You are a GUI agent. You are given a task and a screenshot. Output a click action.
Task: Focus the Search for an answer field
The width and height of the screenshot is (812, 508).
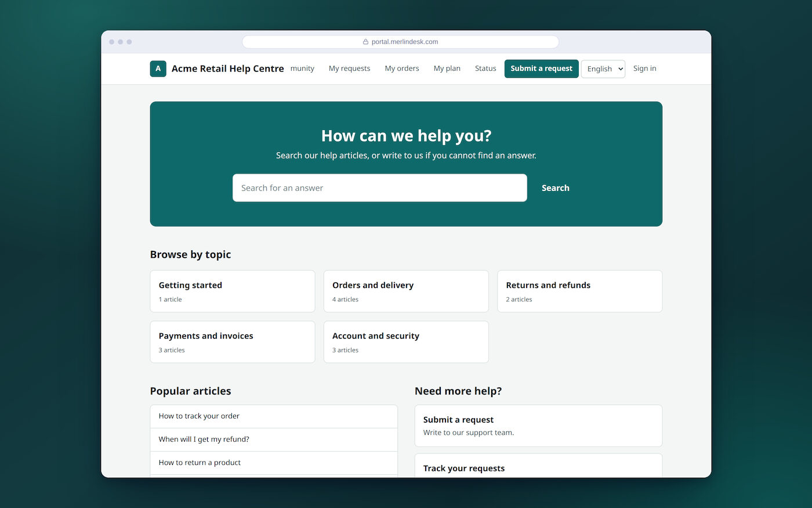coord(380,188)
